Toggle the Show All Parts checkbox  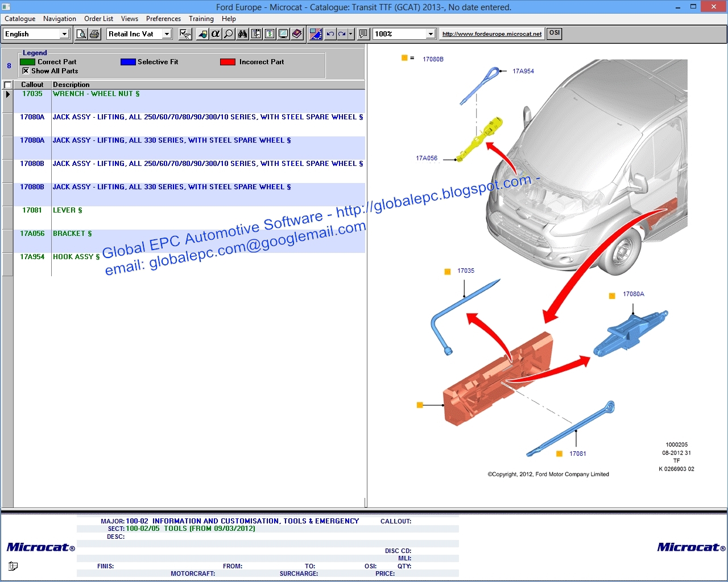click(x=26, y=70)
